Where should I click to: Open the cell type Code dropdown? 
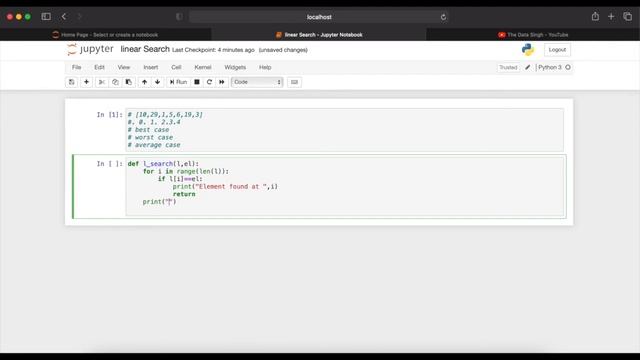(x=257, y=82)
